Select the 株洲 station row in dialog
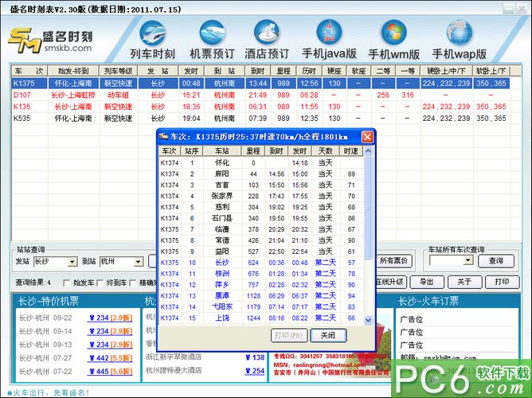 (x=261, y=274)
